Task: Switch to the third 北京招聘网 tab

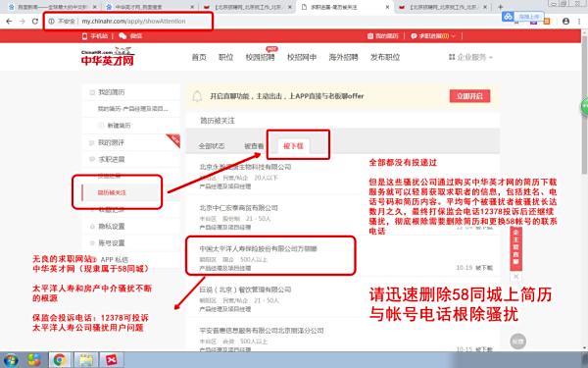Action: click(248, 7)
